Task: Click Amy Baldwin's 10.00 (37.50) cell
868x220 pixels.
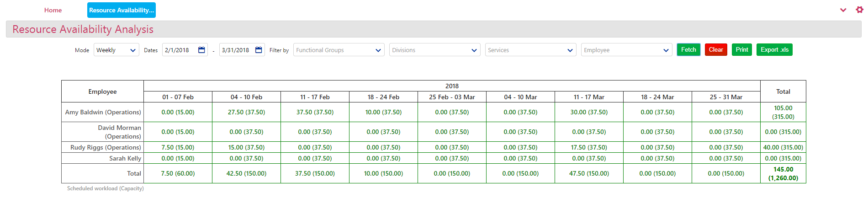Action: click(383, 112)
